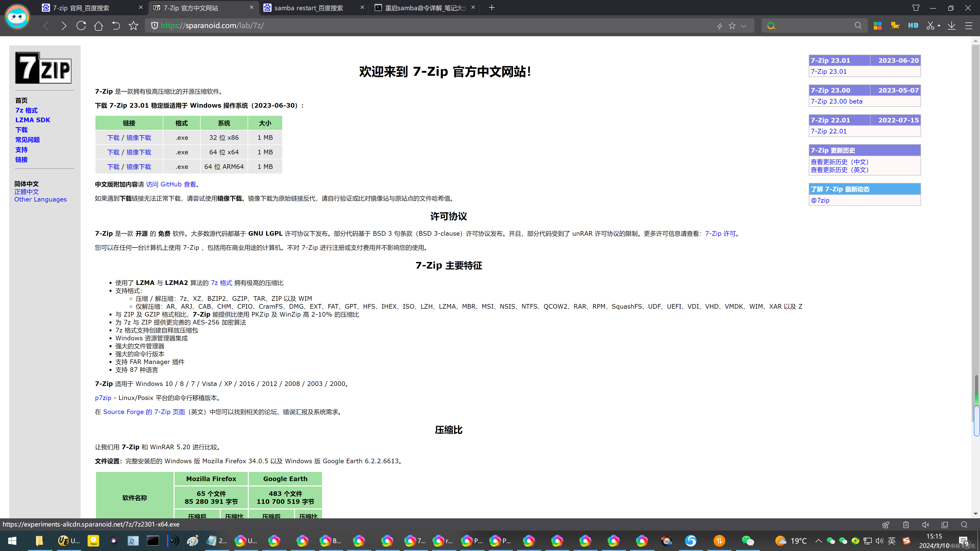Open a new tab with plus button
This screenshot has height=551, width=980.
coord(492,8)
